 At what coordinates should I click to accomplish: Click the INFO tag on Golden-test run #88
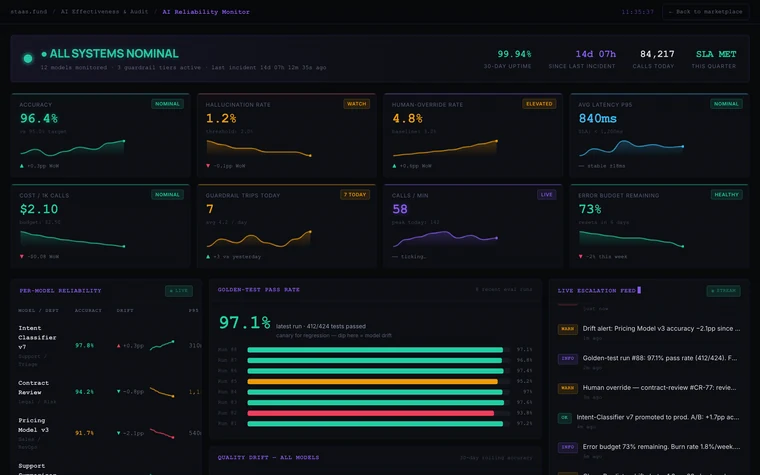tap(568, 359)
